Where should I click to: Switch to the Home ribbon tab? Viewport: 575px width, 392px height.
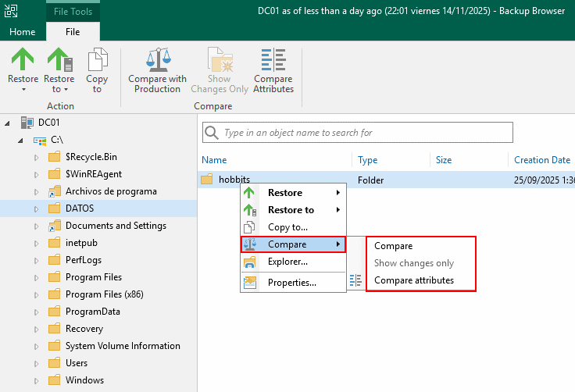[22, 32]
